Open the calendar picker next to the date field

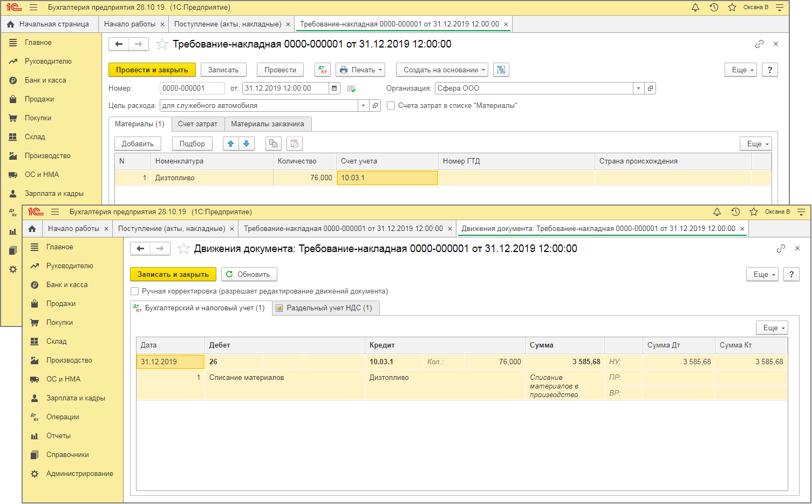coord(335,88)
